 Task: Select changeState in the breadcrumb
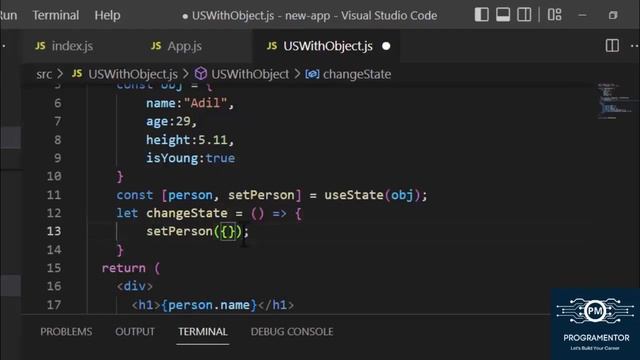[357, 74]
